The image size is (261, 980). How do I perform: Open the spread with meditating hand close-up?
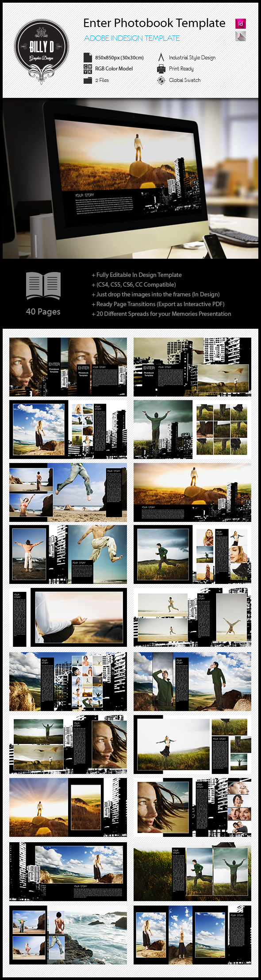pyautogui.click(x=68, y=618)
